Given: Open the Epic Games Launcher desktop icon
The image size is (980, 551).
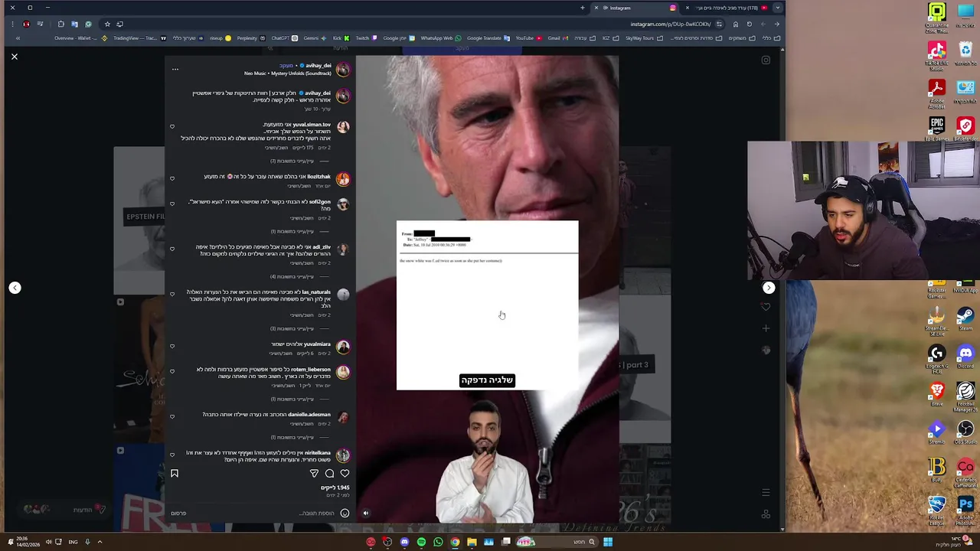Looking at the screenshot, I should point(937,127).
